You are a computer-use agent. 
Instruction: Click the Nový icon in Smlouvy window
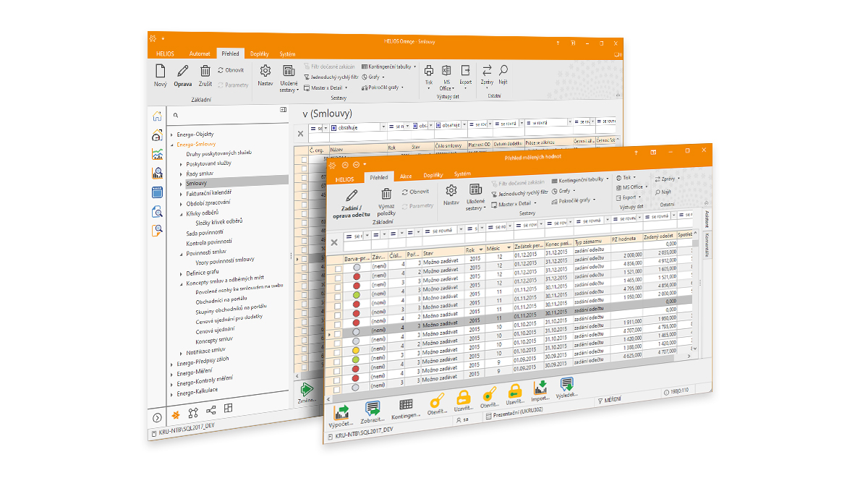160,71
